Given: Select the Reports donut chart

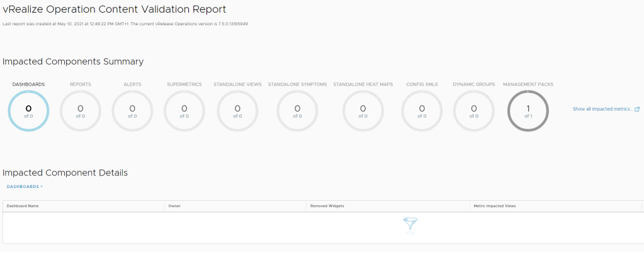Looking at the screenshot, I should pyautogui.click(x=81, y=111).
